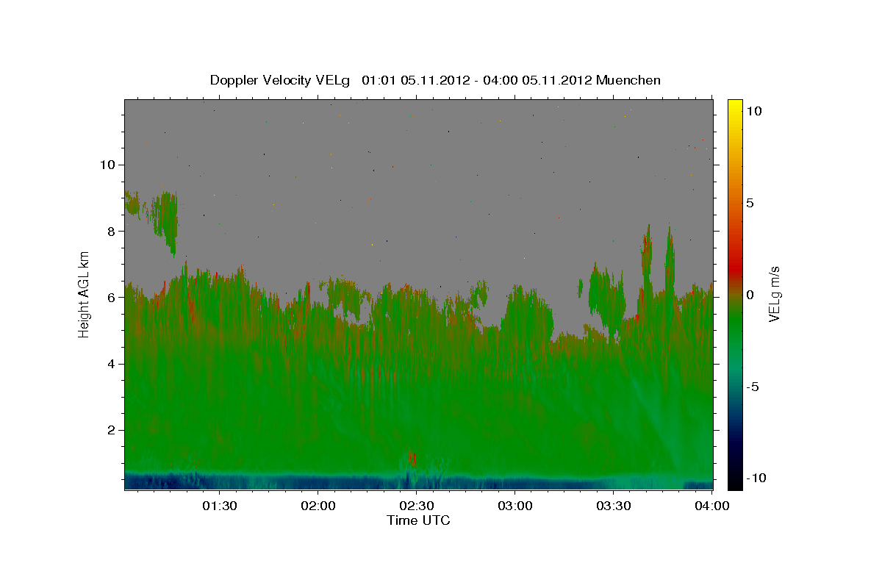Click the 04:00 time tick label

tap(711, 506)
